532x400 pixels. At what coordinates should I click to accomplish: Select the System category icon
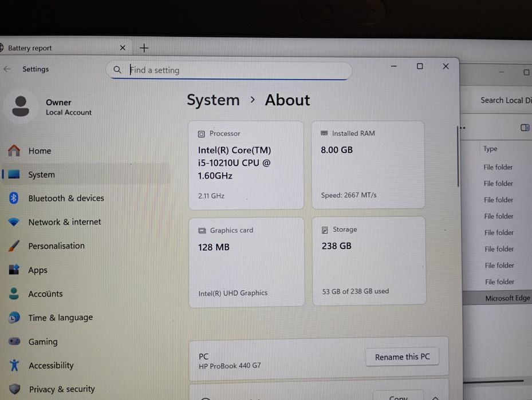pos(14,174)
